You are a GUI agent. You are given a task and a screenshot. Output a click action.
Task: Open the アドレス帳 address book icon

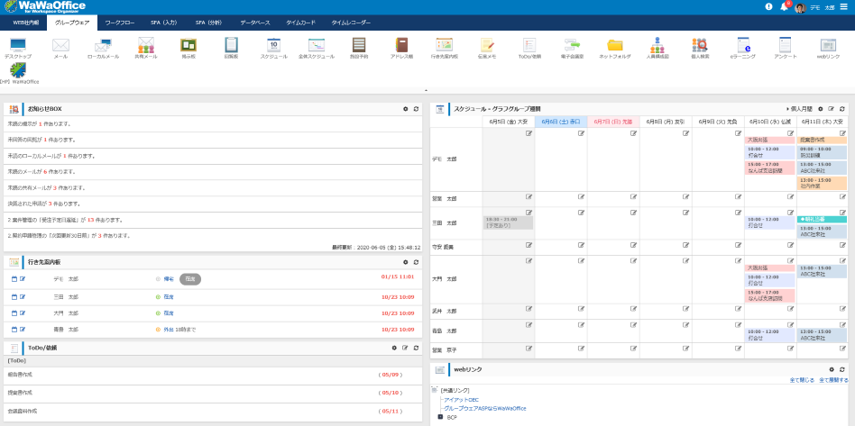pos(401,47)
